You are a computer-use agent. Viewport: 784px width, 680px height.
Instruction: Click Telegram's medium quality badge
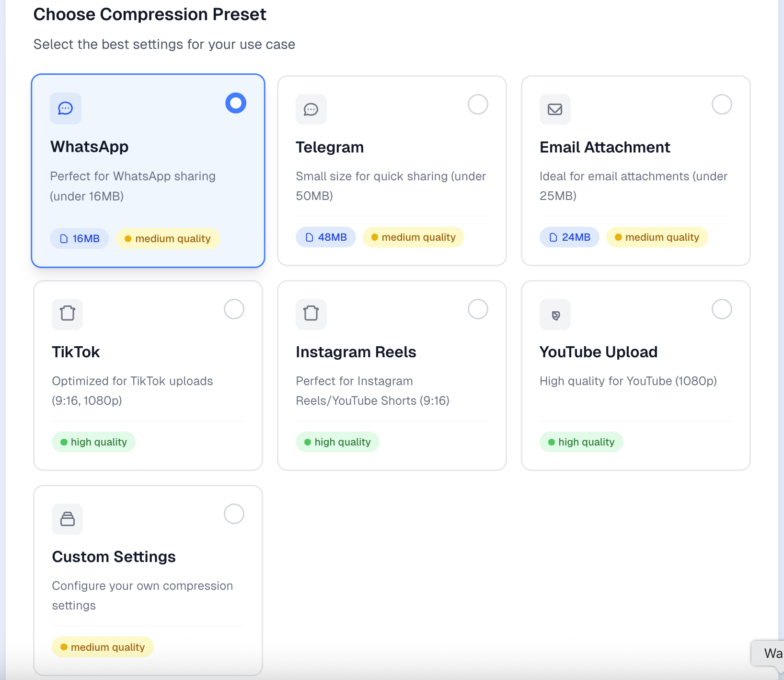coord(414,237)
